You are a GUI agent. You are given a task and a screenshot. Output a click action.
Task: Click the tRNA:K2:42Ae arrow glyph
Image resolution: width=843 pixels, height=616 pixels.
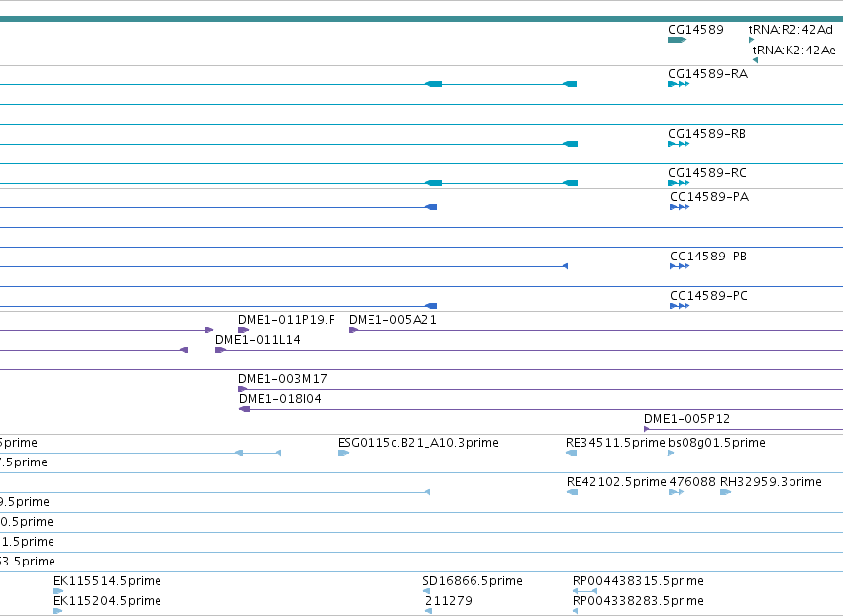tap(756, 60)
